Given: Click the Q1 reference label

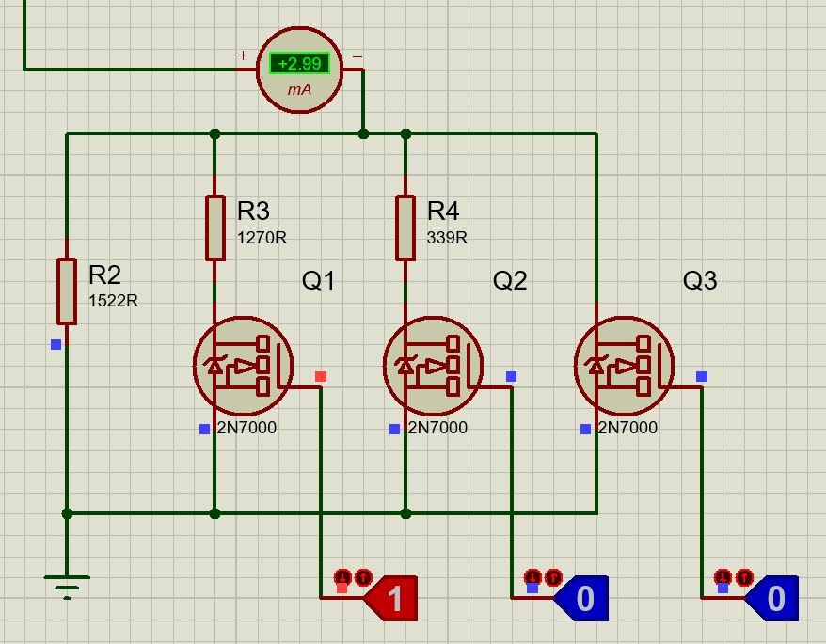Looking at the screenshot, I should pyautogui.click(x=318, y=281).
